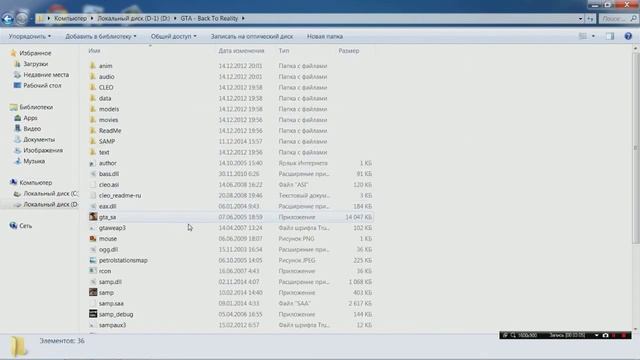Refresh the folder via address bar button
The height and width of the screenshot is (360, 640).
pos(590,18)
